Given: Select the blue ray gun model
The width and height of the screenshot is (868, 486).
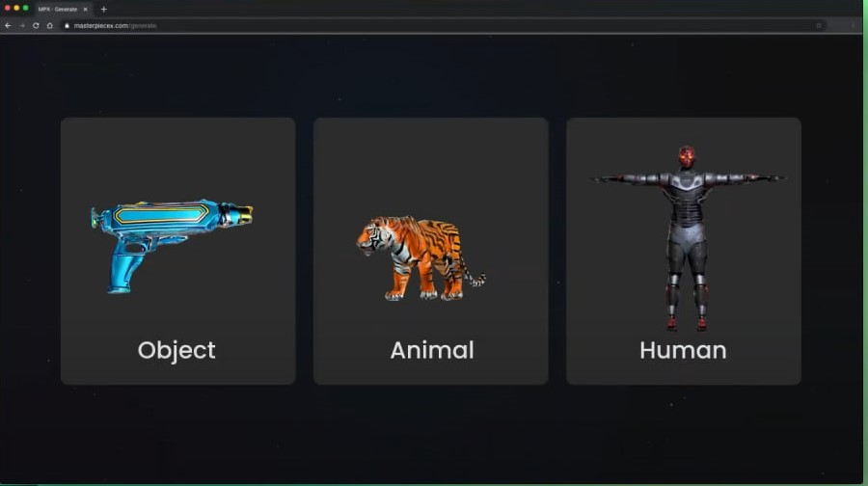Looking at the screenshot, I should point(172,245).
